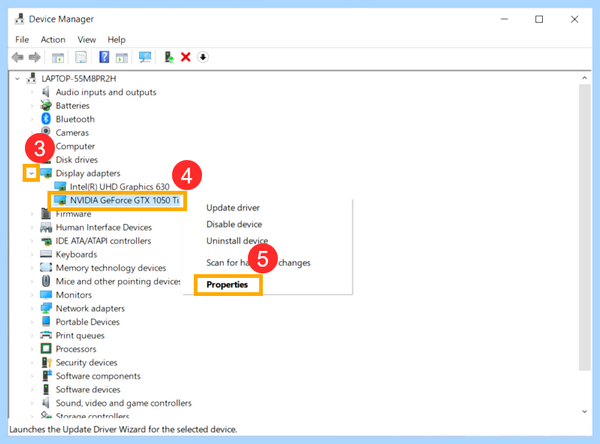Screen dimensions: 600x444
Task: Click the Intel UHD Graphics 630 device icon
Action: (x=60, y=186)
